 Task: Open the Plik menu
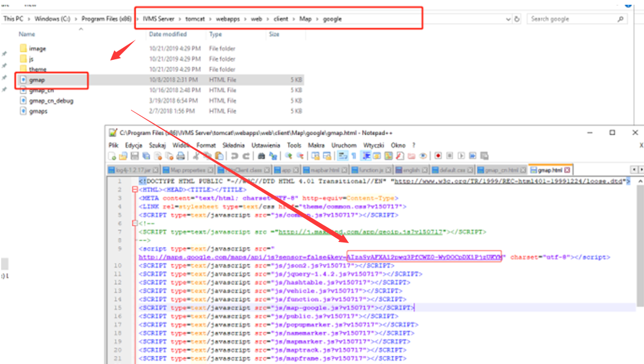(x=113, y=145)
